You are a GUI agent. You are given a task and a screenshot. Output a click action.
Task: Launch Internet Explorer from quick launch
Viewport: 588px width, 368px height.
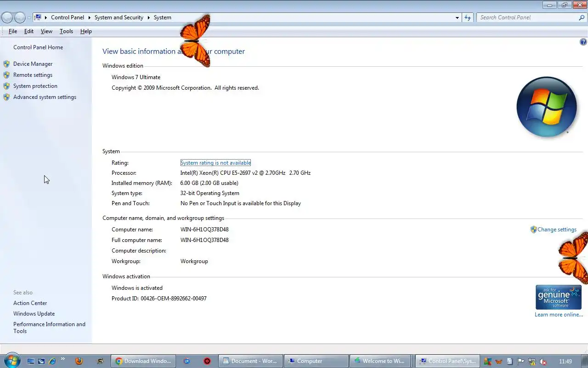click(x=52, y=361)
